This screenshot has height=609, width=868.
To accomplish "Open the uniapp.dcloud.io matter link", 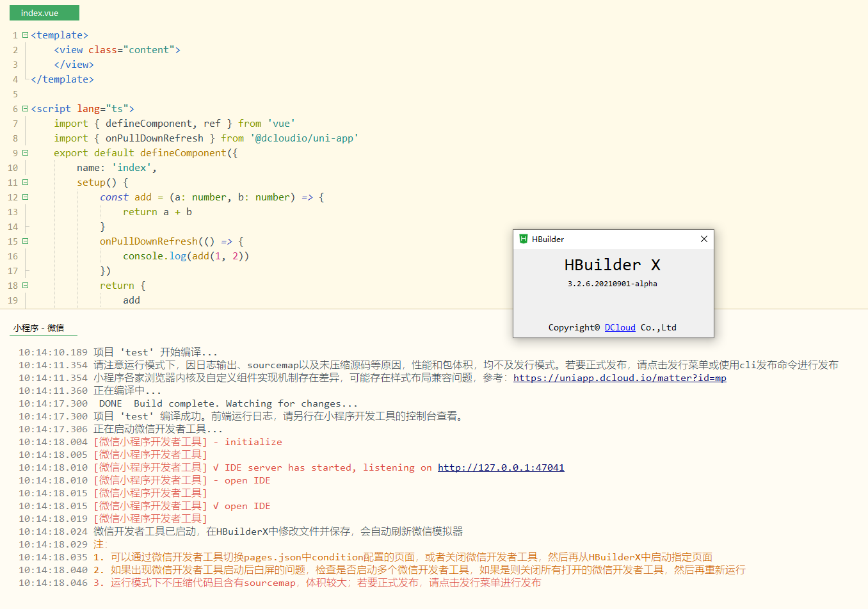I will 619,378.
